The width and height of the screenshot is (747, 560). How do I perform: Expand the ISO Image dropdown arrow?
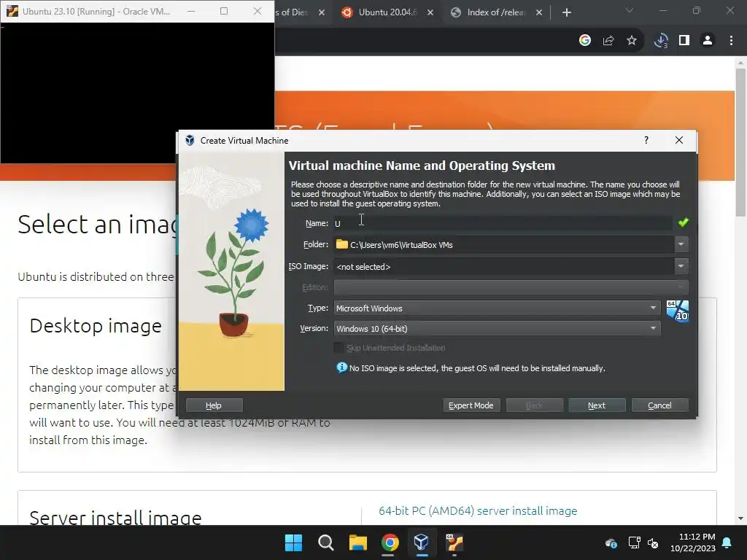point(681,266)
